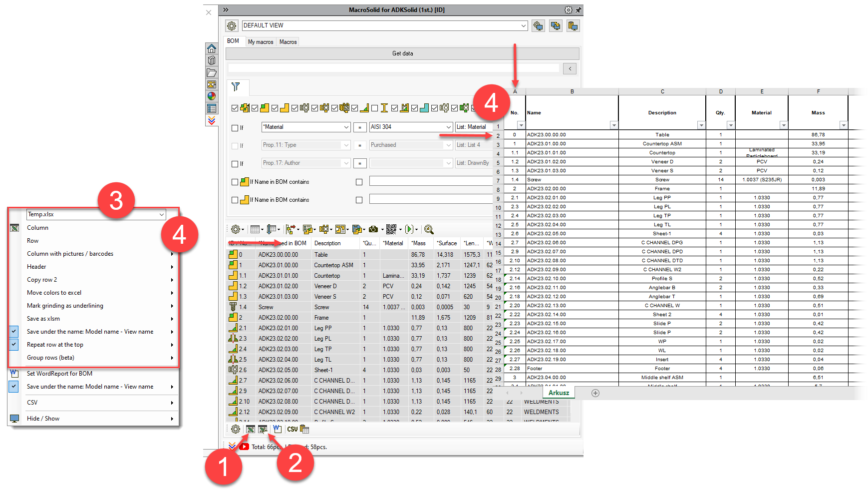
Task: Toggle checkbox left of first name-contains input field
Action: 359,182
